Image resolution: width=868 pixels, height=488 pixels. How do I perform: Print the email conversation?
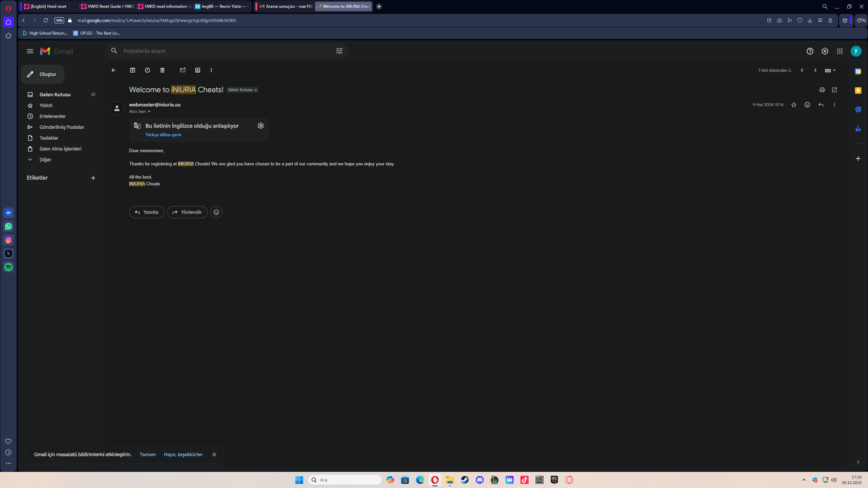tap(822, 90)
